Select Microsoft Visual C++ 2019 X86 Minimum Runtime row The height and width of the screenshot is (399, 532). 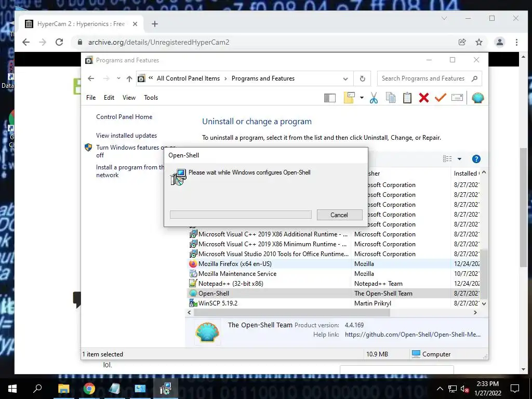point(334,244)
